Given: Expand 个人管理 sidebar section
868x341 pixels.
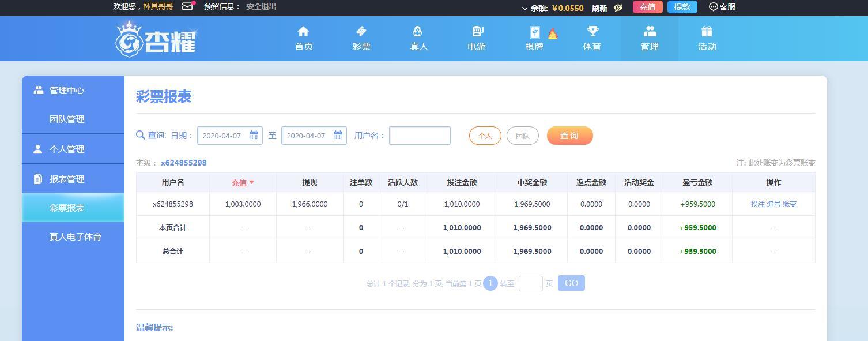Looking at the screenshot, I should (x=73, y=149).
